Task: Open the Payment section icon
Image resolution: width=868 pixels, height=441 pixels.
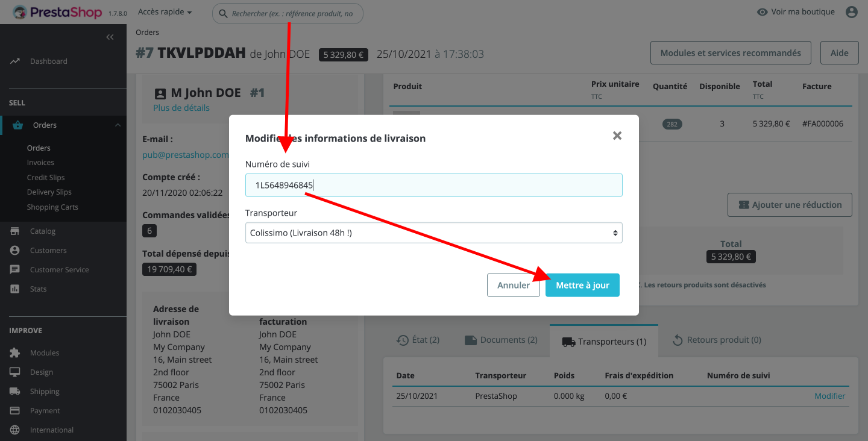Action: click(x=13, y=410)
